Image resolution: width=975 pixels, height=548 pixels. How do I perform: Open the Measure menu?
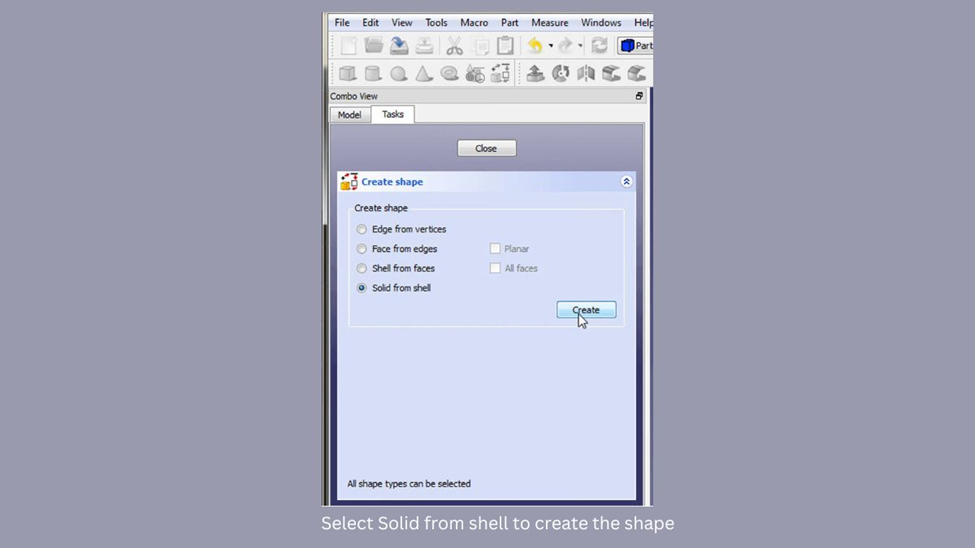point(550,22)
